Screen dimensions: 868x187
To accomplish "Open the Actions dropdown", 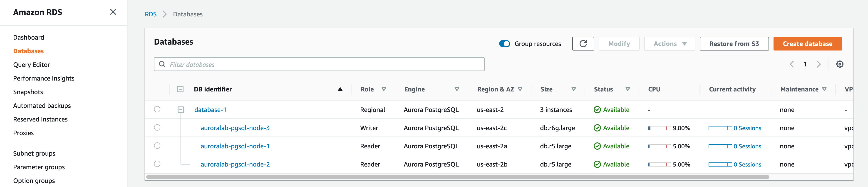I will click(669, 44).
